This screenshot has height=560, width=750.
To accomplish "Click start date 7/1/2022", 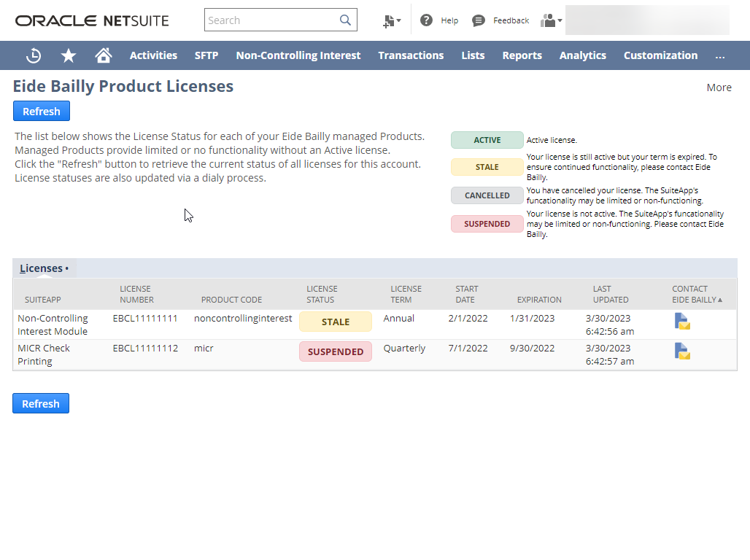I will pyautogui.click(x=468, y=348).
